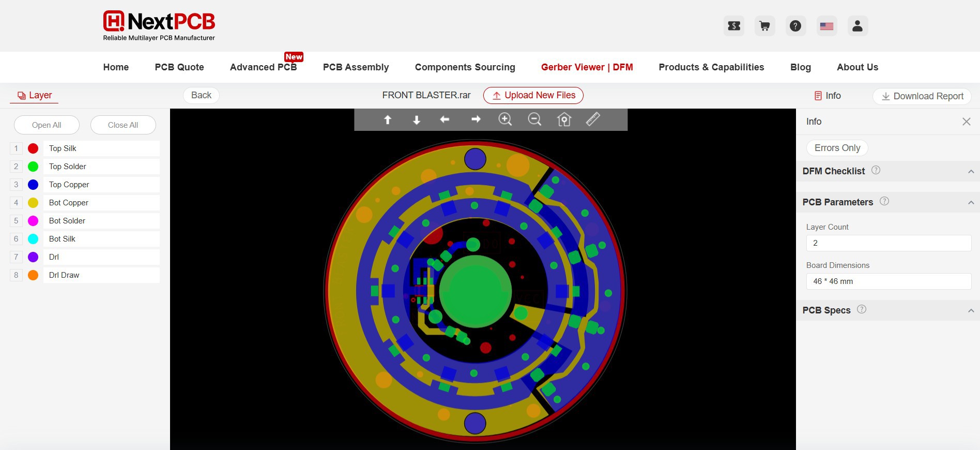Pan the board view up with arrow
The height and width of the screenshot is (450, 980).
coord(388,119)
